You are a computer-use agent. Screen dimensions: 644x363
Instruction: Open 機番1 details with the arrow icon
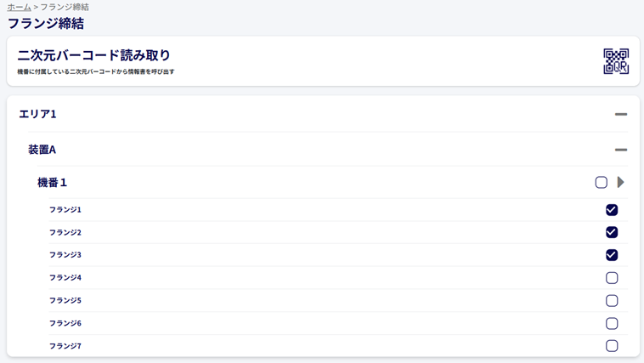pos(620,182)
